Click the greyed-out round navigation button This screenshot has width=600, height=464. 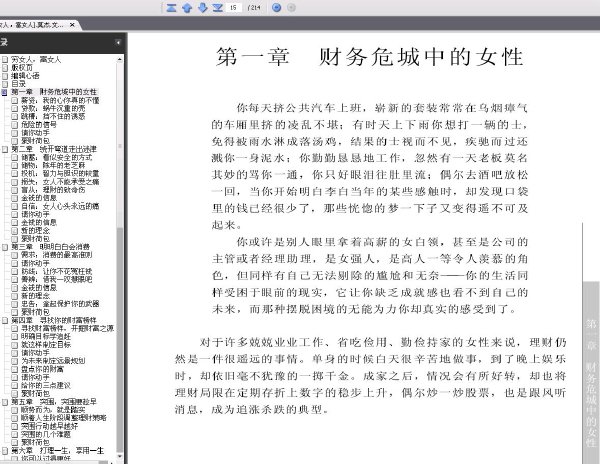pyautogui.click(x=291, y=7)
